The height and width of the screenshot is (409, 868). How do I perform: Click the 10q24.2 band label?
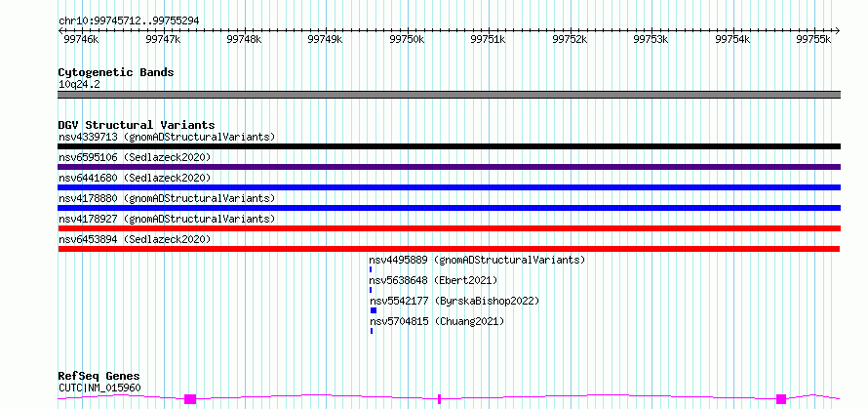tap(79, 85)
